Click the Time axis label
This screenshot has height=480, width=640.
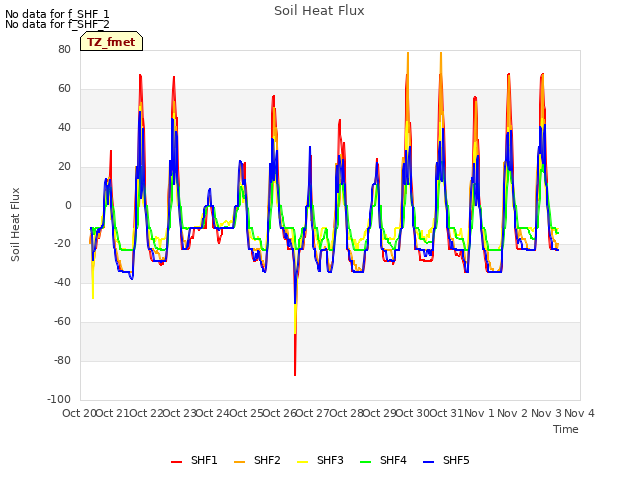point(566,429)
